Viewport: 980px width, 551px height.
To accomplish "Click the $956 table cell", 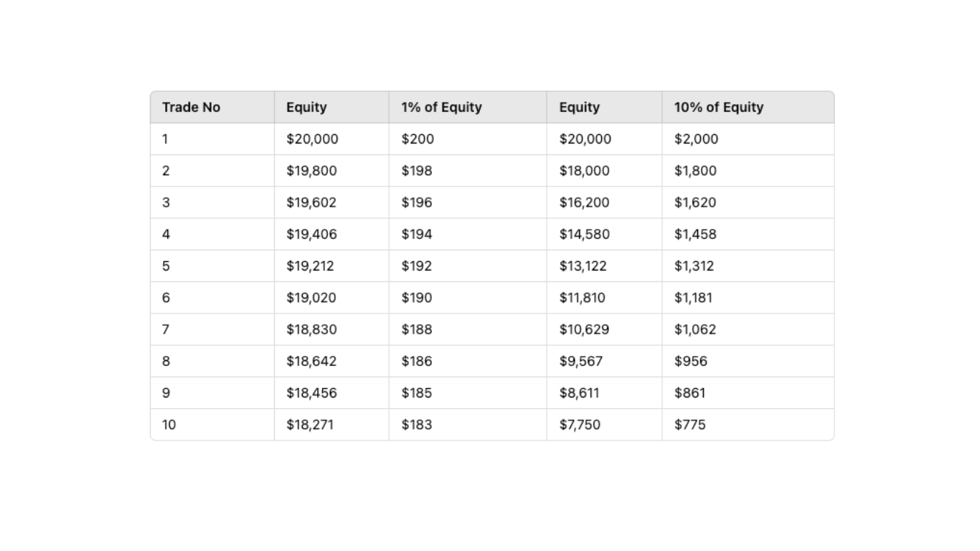I will coord(690,361).
